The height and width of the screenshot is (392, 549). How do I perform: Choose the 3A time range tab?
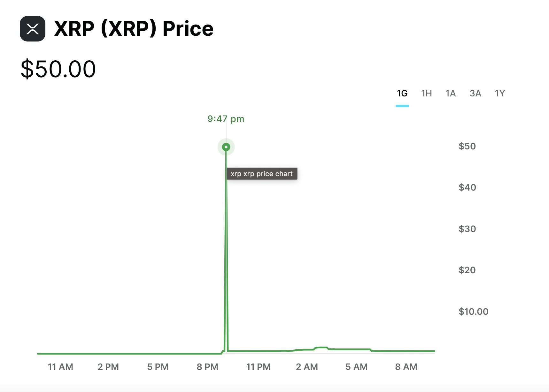475,94
